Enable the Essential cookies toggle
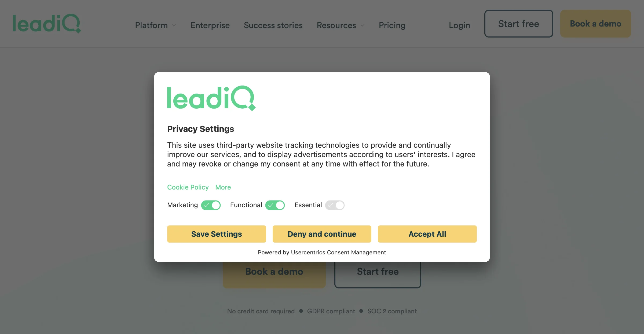 335,205
